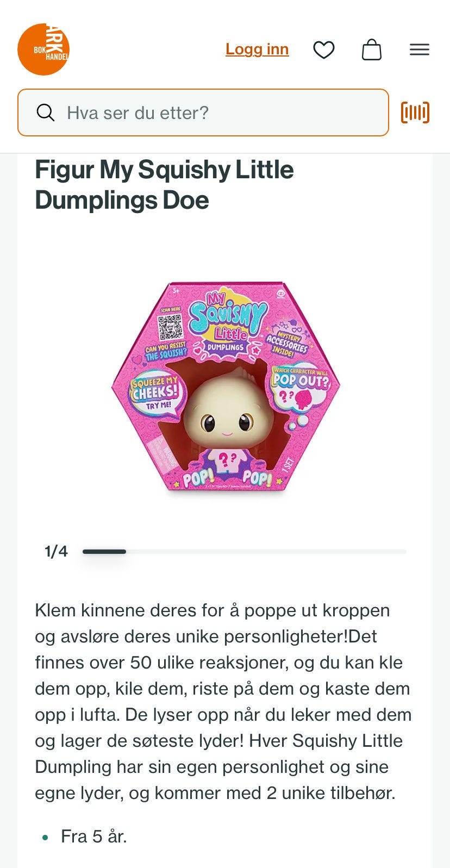Click the Logg inn link
Viewport: 450px width, 868px height.
point(257,49)
